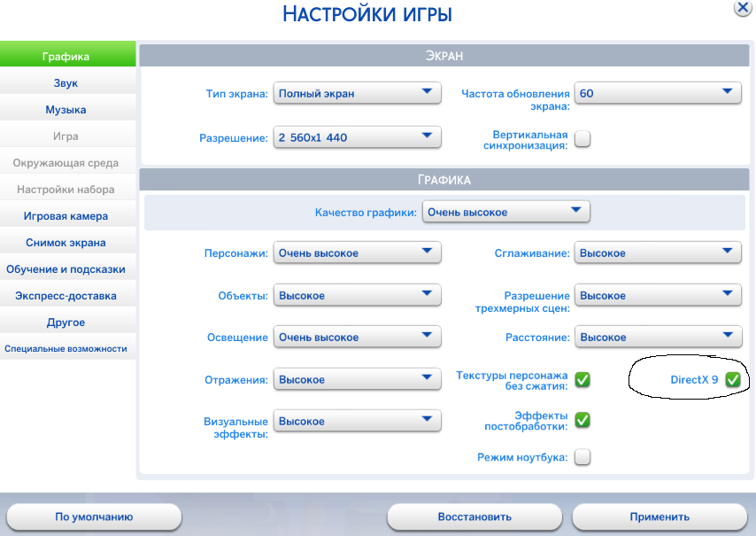This screenshot has height=536, width=756.
Task: Uncheck Текстуры персонажа без сжатия
Action: point(582,380)
